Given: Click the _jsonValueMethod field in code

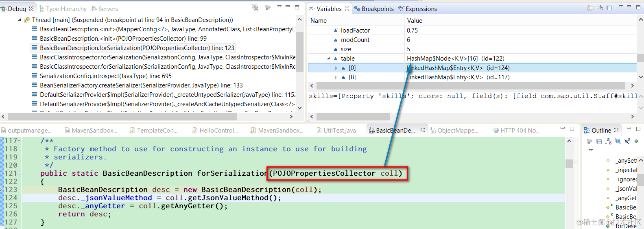Looking at the screenshot, I should click(116, 198).
